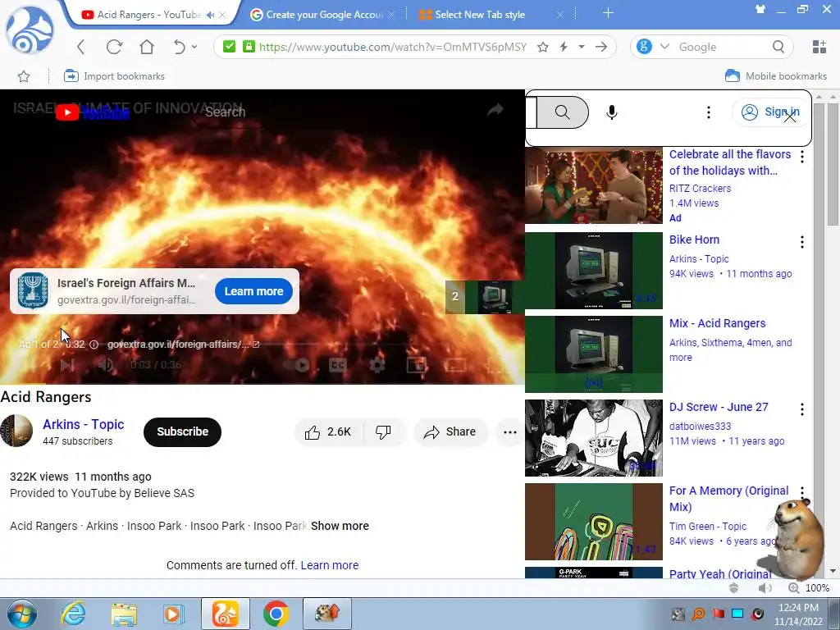Reload the page with the refresh icon
Viewport: 840px width, 630px height.
tap(114, 47)
